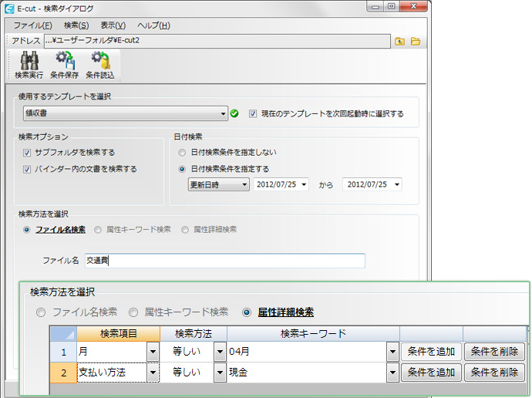Save conditions via the 条件保存 icon
The height and width of the screenshot is (398, 532).
(x=65, y=65)
